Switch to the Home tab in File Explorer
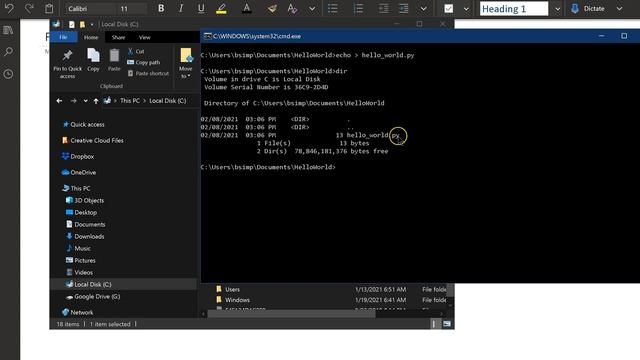This screenshot has width=640, height=360. 91,37
